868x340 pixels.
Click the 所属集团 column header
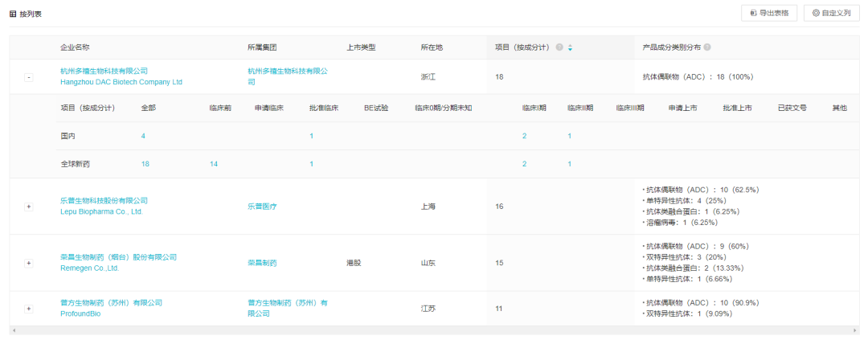click(x=262, y=47)
